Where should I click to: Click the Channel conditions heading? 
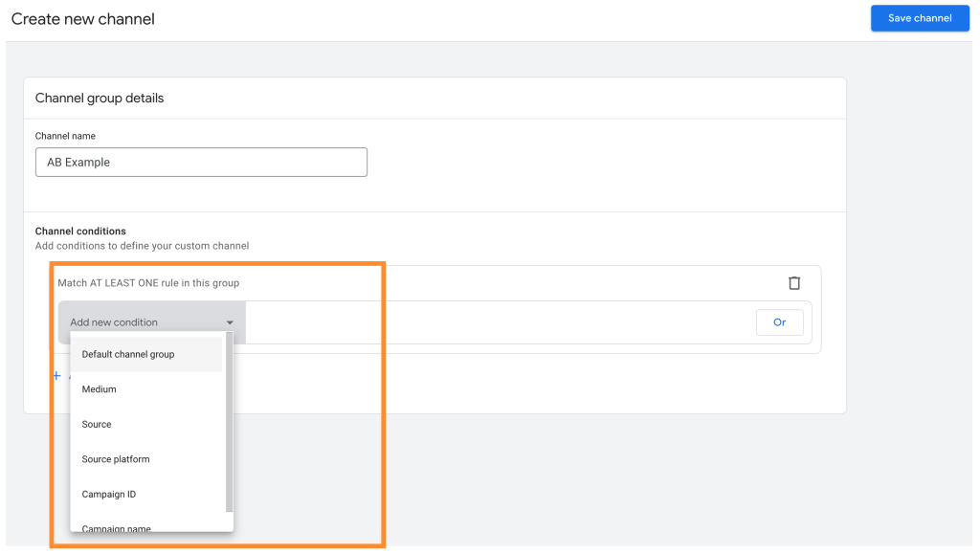click(80, 232)
